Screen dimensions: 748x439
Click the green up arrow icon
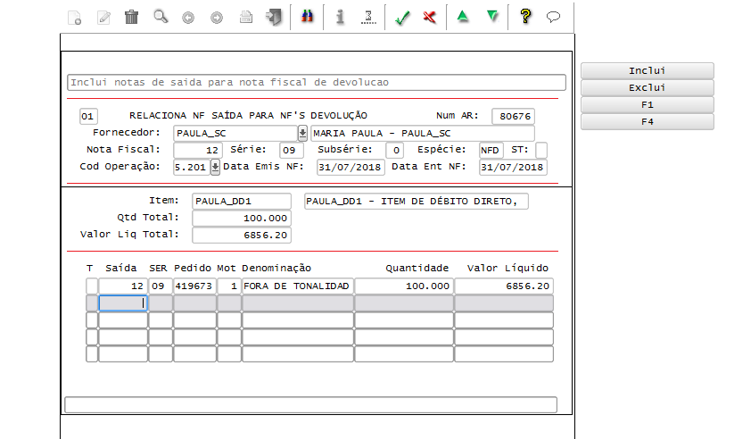pos(462,17)
